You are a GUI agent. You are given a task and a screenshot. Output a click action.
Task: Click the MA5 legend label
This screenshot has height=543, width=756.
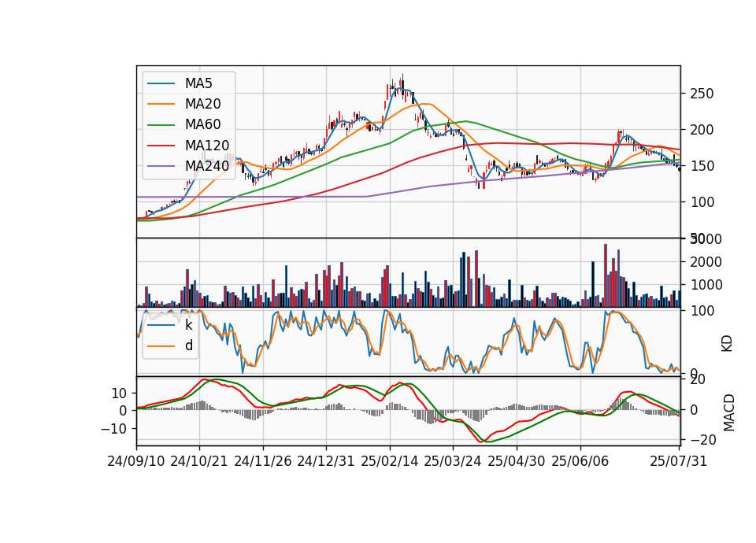tap(198, 83)
